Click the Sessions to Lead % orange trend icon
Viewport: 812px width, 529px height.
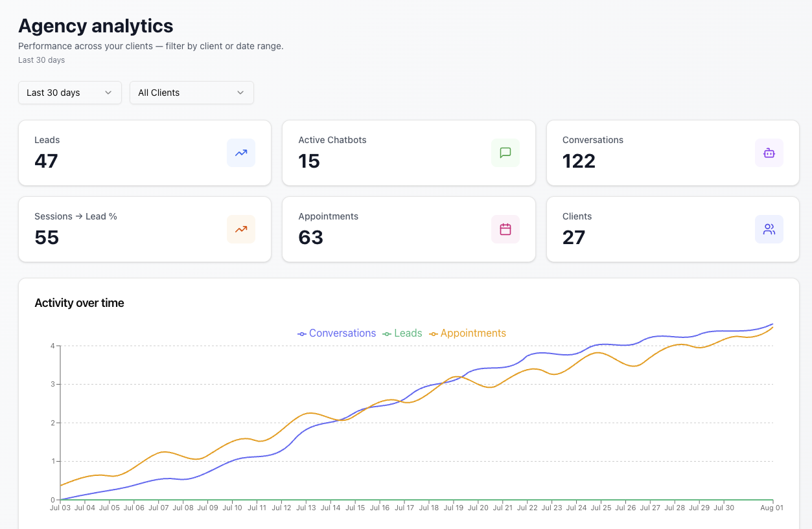point(241,229)
